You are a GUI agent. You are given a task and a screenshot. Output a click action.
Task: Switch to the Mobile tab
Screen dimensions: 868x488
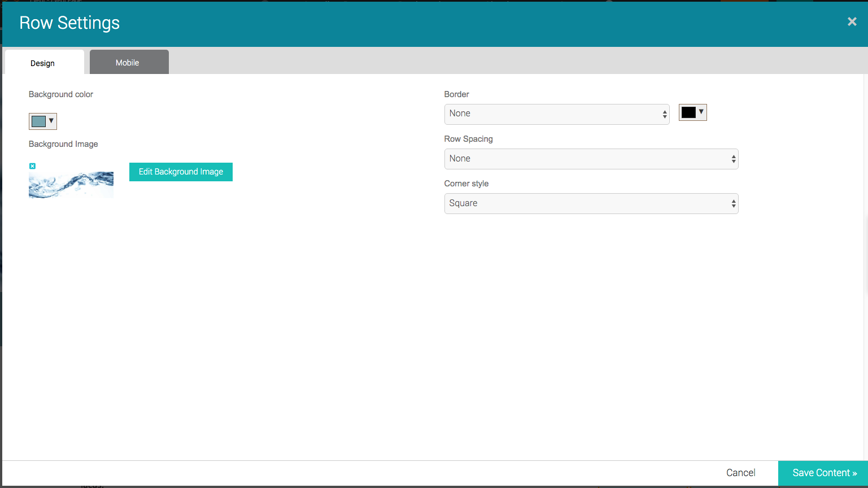(x=129, y=62)
